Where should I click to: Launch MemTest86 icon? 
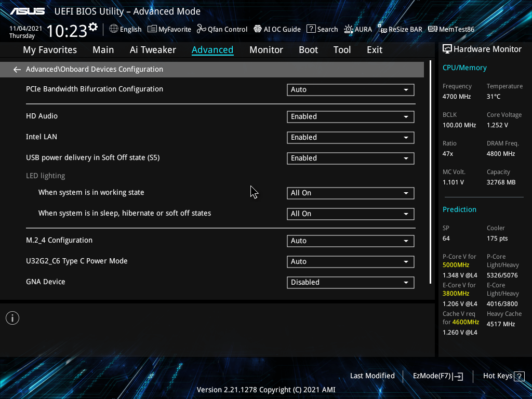pyautogui.click(x=433, y=29)
